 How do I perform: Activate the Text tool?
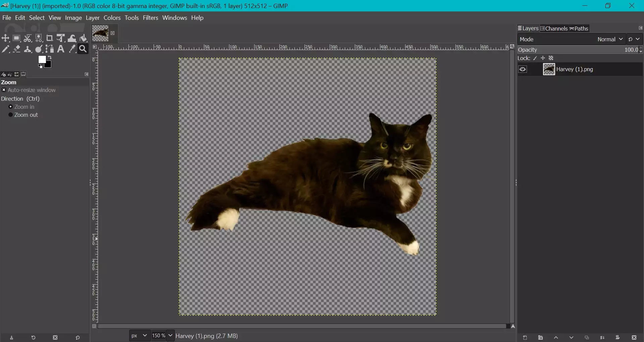(61, 49)
